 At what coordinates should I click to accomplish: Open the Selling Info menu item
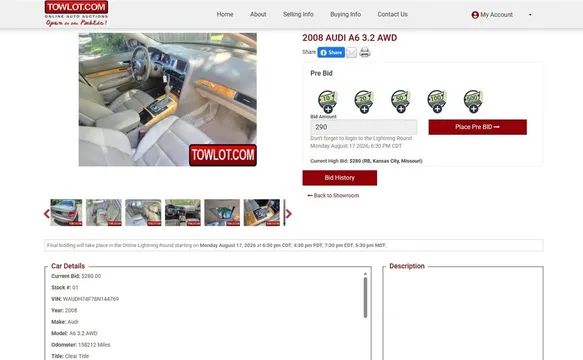coord(298,14)
